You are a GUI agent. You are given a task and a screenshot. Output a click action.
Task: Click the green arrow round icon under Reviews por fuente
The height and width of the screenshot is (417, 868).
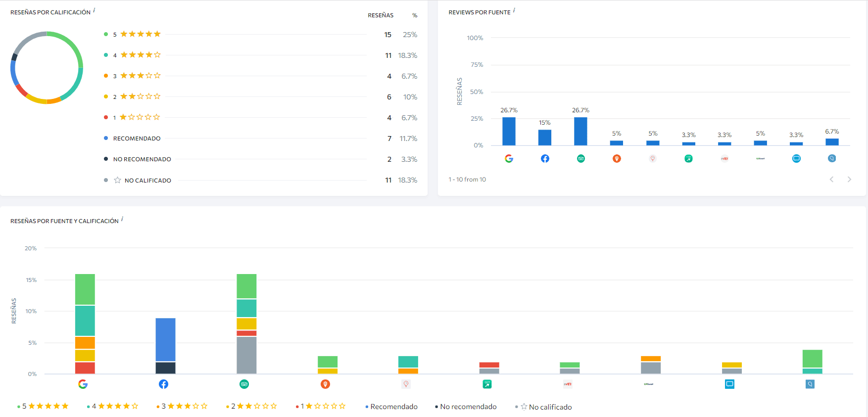tap(688, 158)
